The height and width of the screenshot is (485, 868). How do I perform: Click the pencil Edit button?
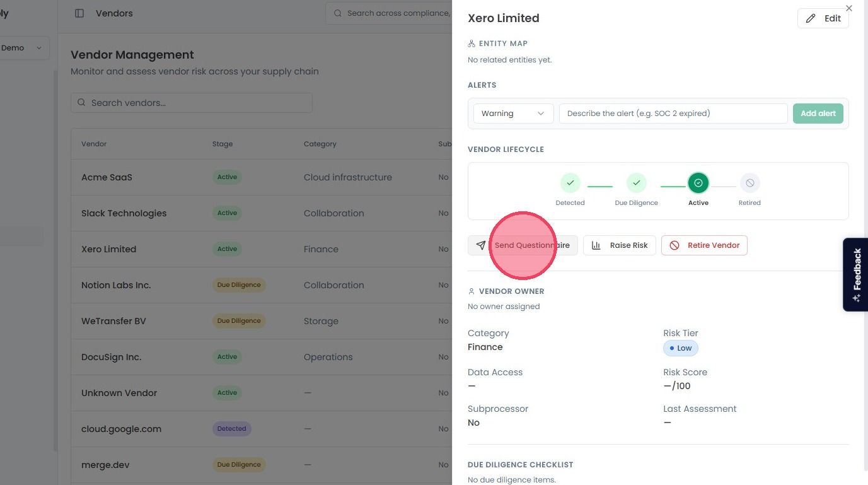823,18
